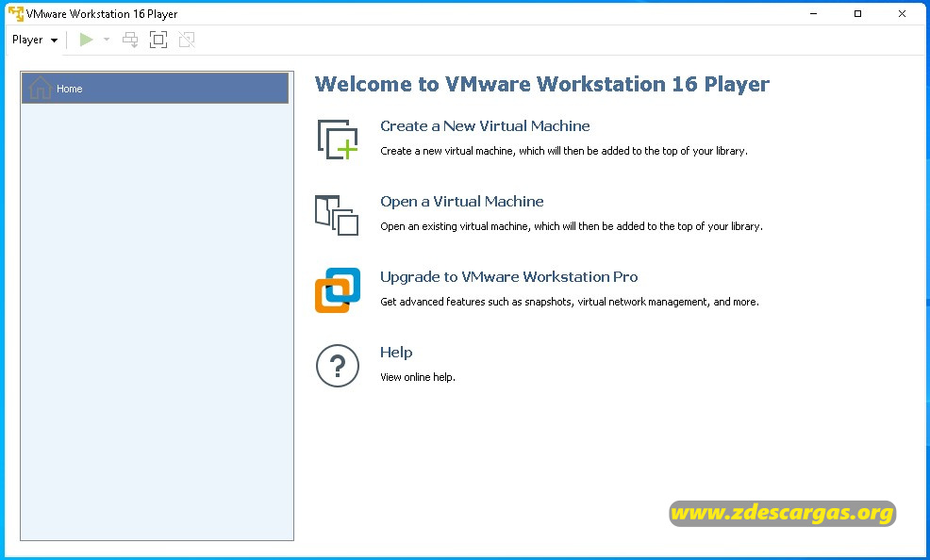Screen dimensions: 930x560
Task: Click Send Ctrl+Alt+Del toolbar icon
Action: click(x=130, y=40)
